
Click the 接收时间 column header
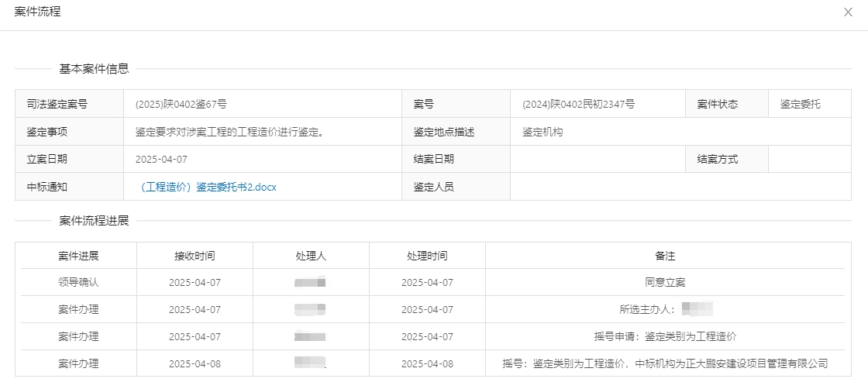(195, 256)
